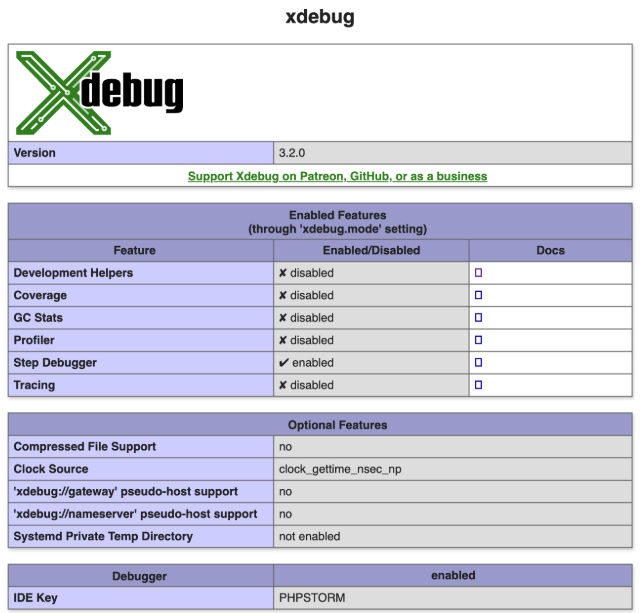
Task: Click the not enabled value
Action: [x=310, y=536]
